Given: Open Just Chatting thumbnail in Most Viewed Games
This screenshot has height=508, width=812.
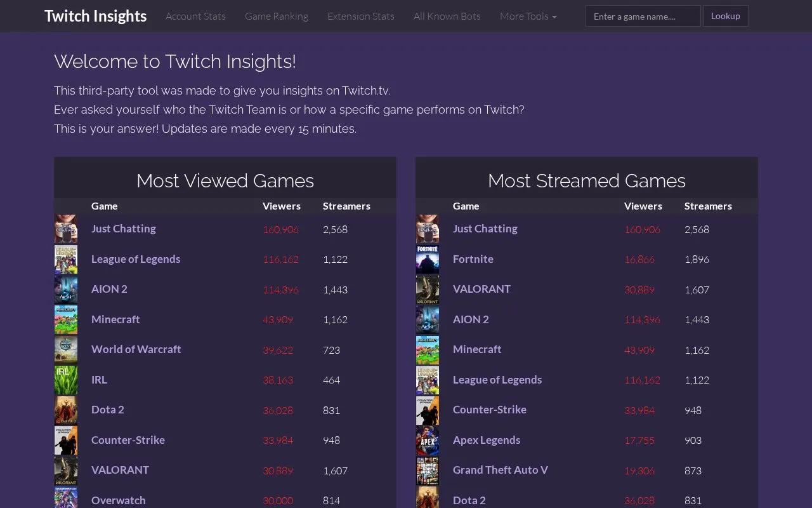Looking at the screenshot, I should pyautogui.click(x=66, y=229).
